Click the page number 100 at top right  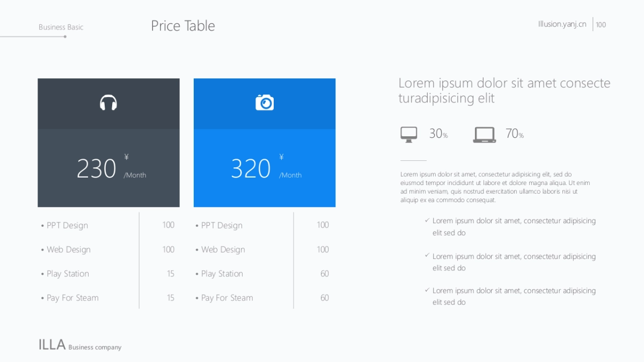pyautogui.click(x=601, y=25)
